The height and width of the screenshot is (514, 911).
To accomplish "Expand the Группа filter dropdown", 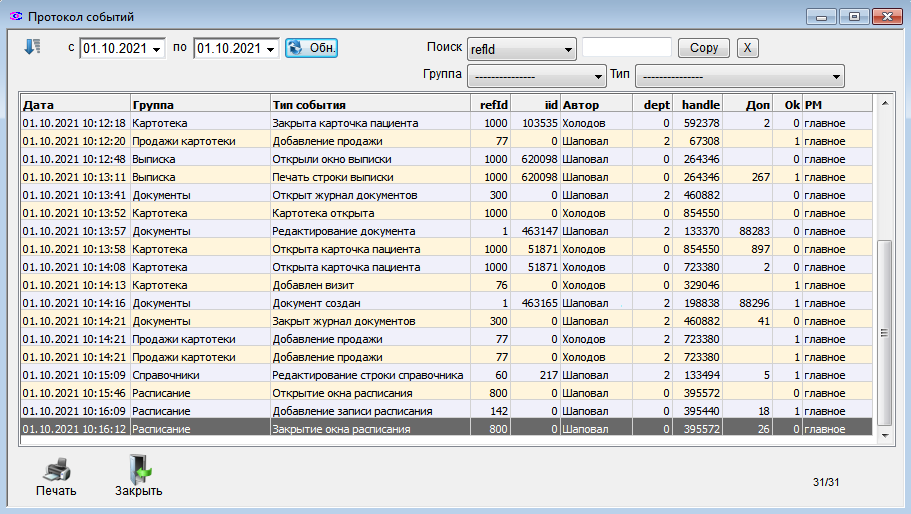I will (x=599, y=76).
